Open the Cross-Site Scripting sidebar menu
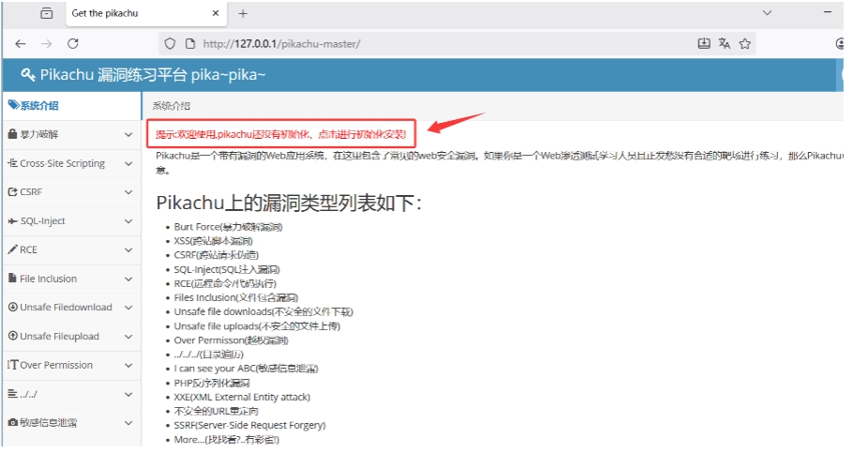868x453 pixels. pyautogui.click(x=72, y=163)
